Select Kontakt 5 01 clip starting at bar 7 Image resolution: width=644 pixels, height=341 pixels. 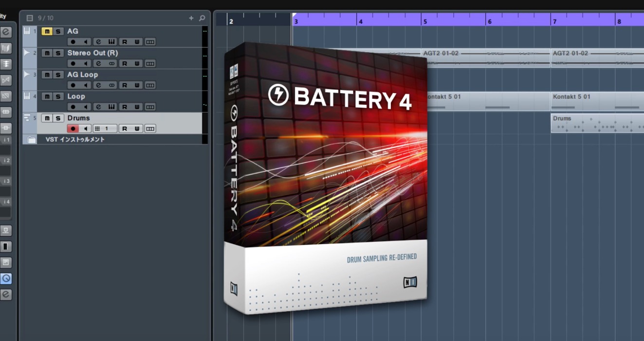[x=597, y=101]
